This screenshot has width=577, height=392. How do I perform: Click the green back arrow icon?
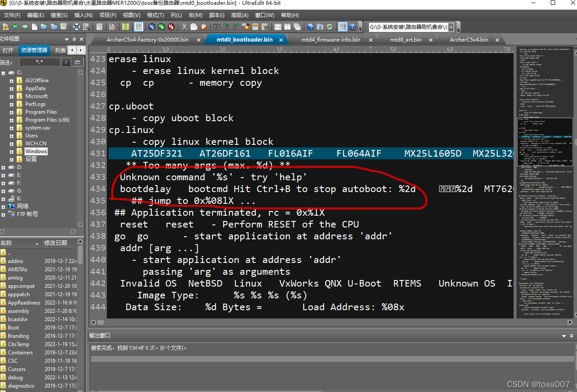(x=15, y=27)
